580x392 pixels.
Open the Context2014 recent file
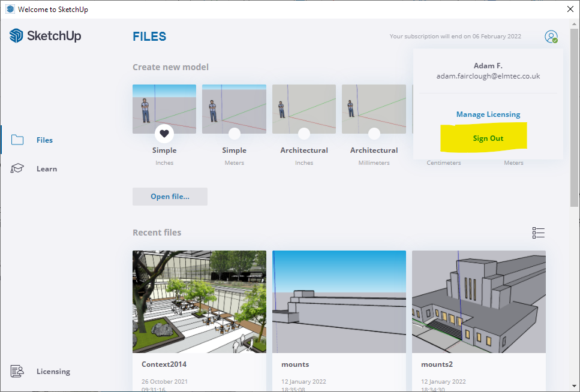point(199,301)
